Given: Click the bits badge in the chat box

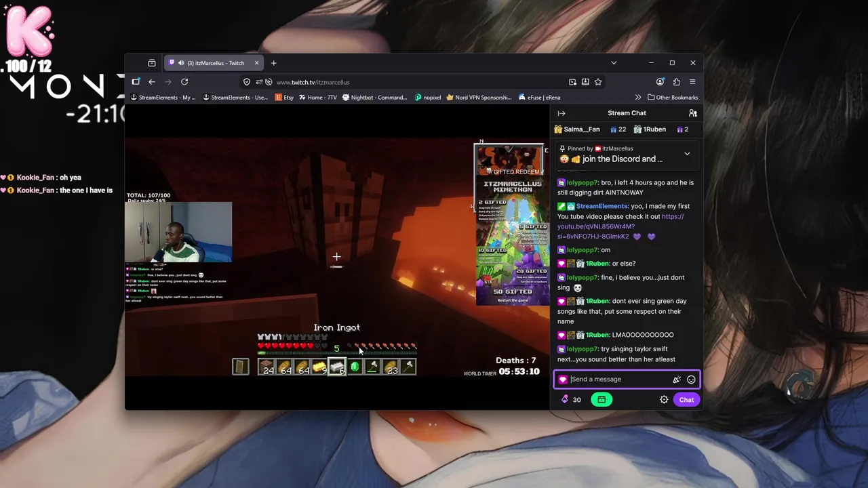Looking at the screenshot, I should [563, 380].
